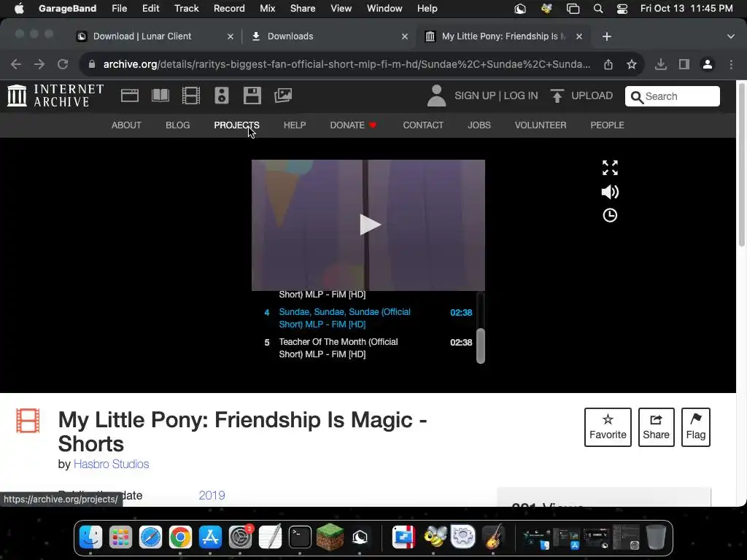Viewport: 747px width, 560px height.
Task: Open the Hasbro Studios creator link
Action: click(111, 464)
